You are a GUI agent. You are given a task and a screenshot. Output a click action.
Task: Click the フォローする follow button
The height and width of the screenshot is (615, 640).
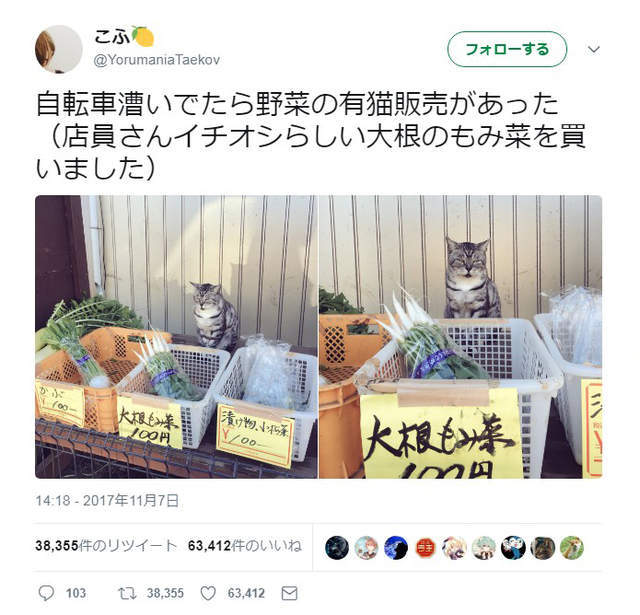click(x=507, y=49)
